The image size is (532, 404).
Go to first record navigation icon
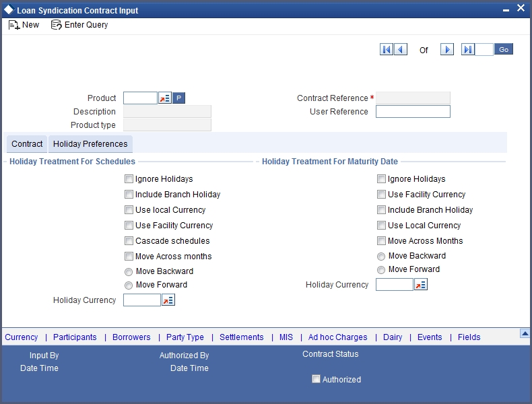point(386,50)
